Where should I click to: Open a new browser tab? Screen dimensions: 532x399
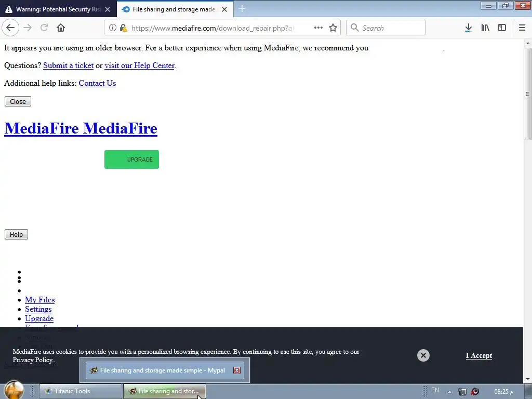[242, 9]
